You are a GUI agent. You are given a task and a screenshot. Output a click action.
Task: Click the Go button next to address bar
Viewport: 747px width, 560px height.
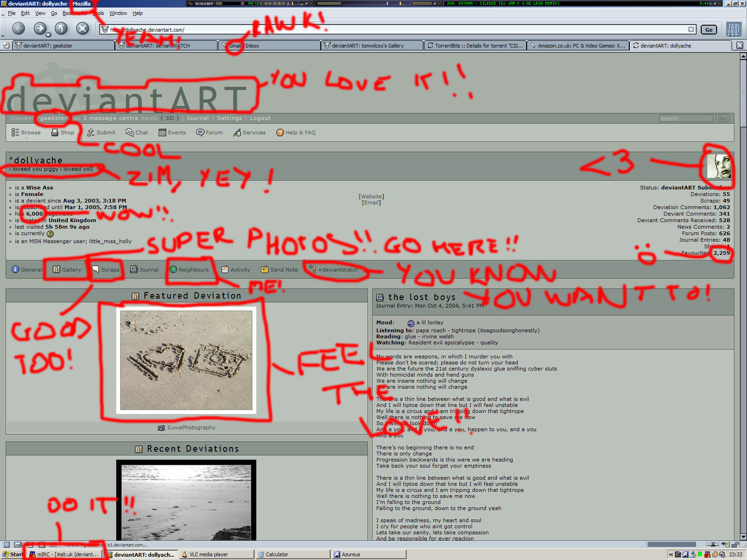point(709,29)
